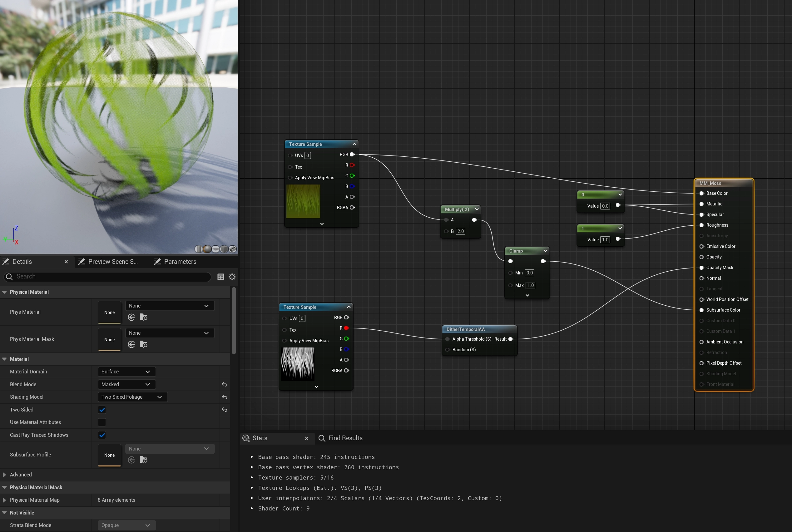Use selected static mesh as preview
The image size is (792, 532).
tap(232, 249)
